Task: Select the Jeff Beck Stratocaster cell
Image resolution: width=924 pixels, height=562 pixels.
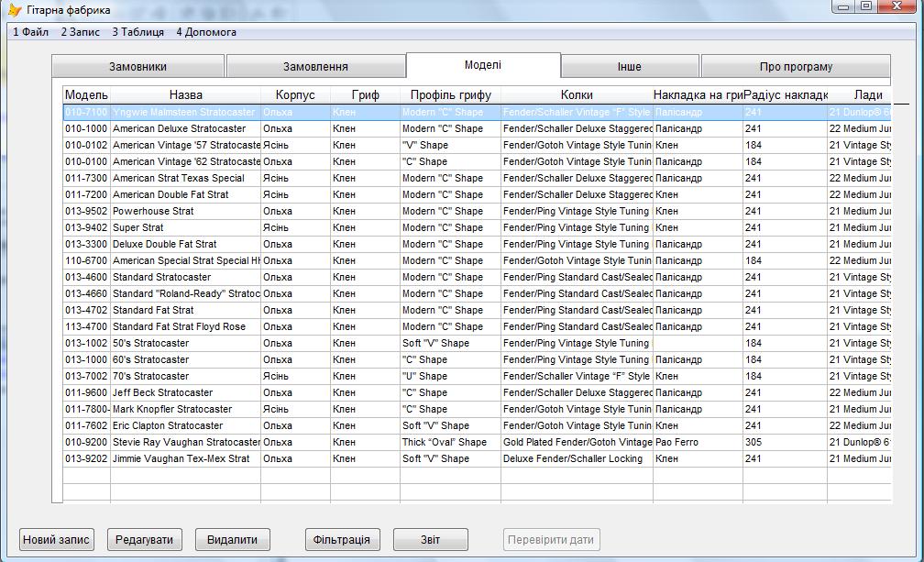Action: coord(185,392)
